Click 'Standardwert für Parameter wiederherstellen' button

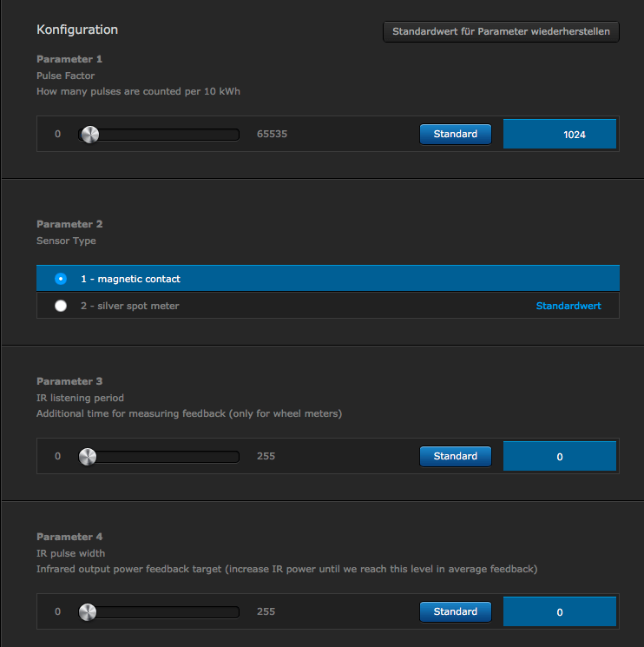tap(501, 32)
